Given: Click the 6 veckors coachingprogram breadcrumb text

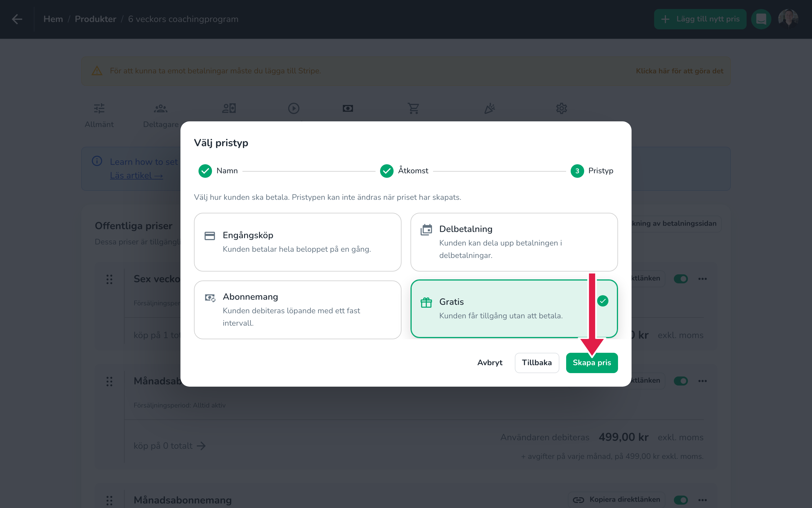Looking at the screenshot, I should point(183,19).
